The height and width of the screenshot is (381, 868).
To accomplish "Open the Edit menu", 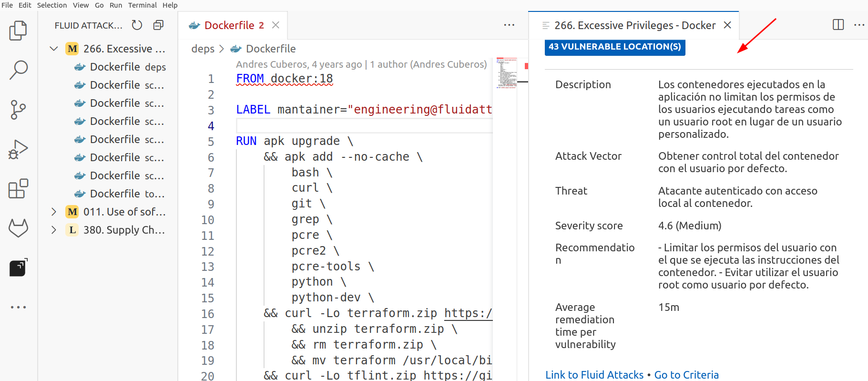I will [25, 5].
